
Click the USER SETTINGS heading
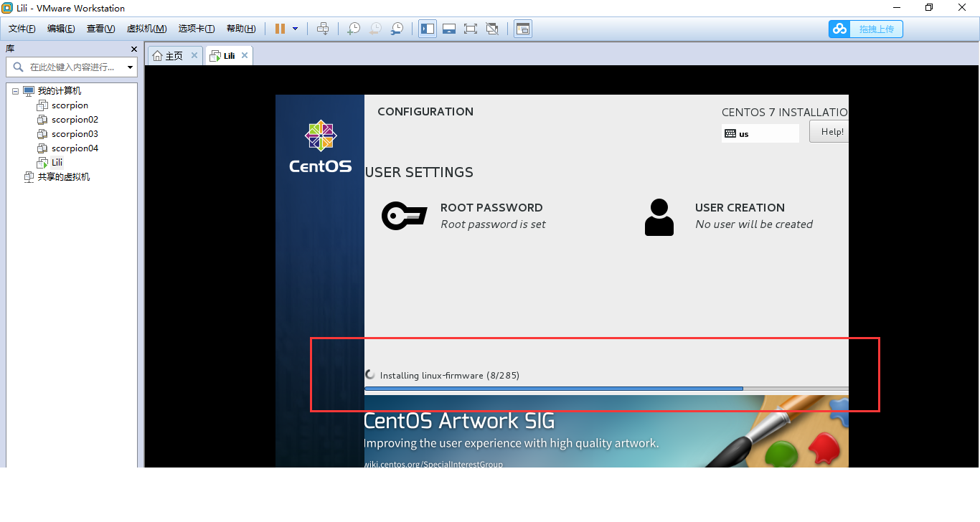[x=419, y=173]
